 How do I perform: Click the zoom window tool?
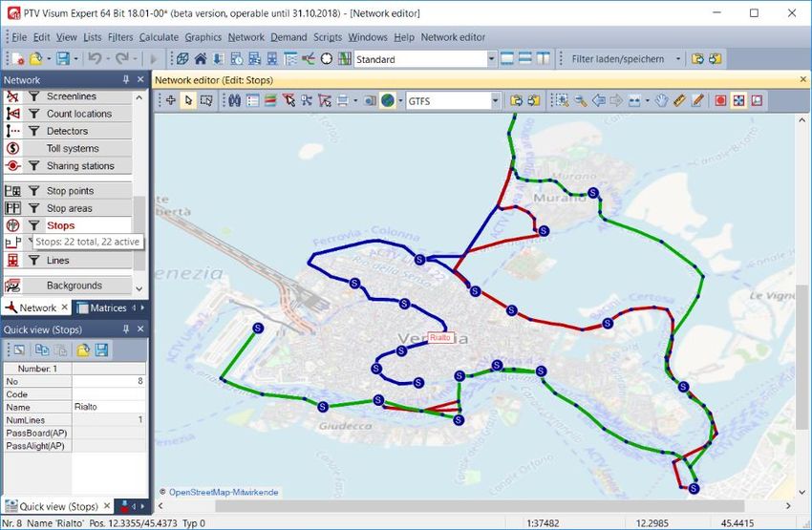563,100
